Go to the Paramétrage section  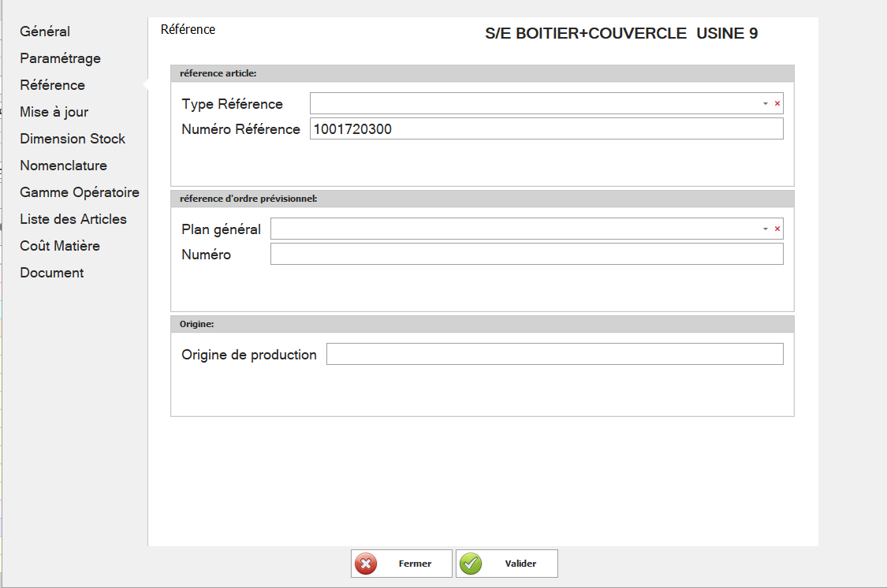pyautogui.click(x=60, y=58)
